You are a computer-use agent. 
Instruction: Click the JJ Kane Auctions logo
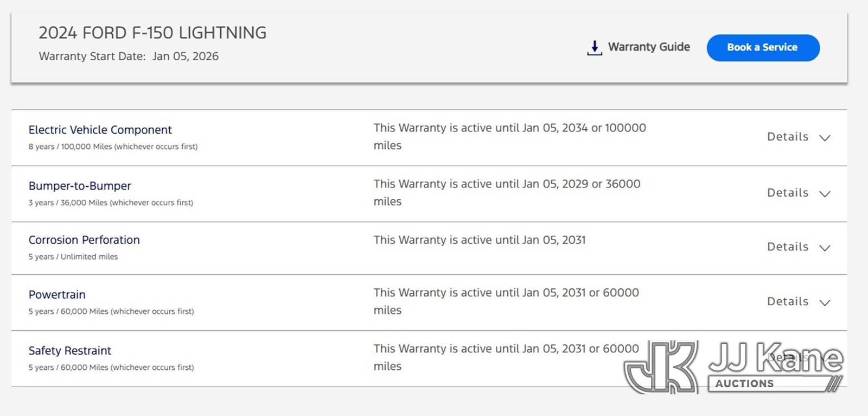[733, 367]
